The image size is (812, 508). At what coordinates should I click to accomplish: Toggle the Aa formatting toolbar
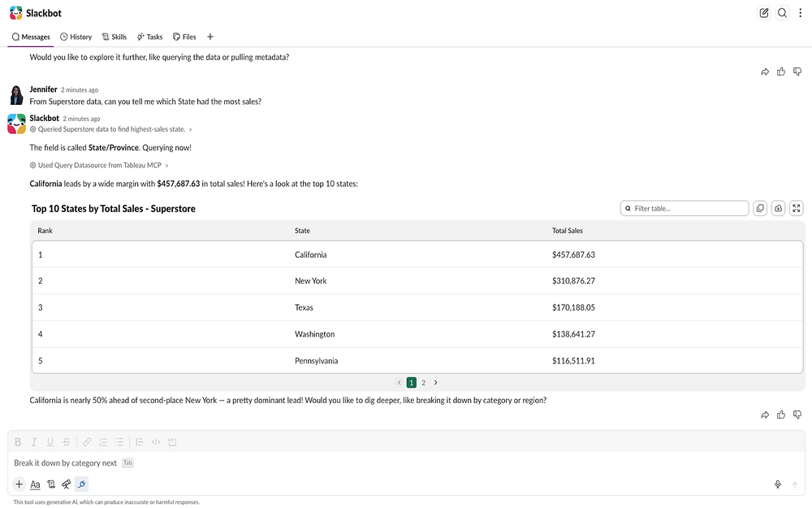[35, 484]
